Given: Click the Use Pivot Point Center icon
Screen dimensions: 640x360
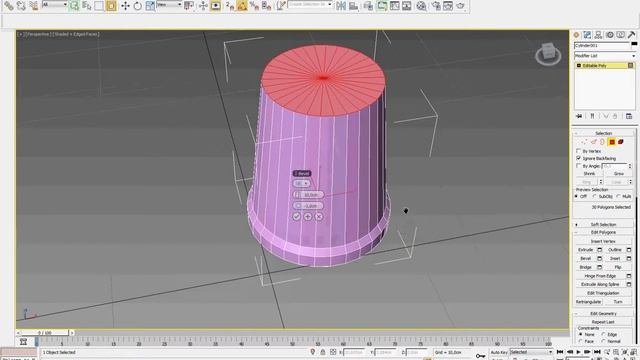Looking at the screenshot, I should (x=189, y=6).
